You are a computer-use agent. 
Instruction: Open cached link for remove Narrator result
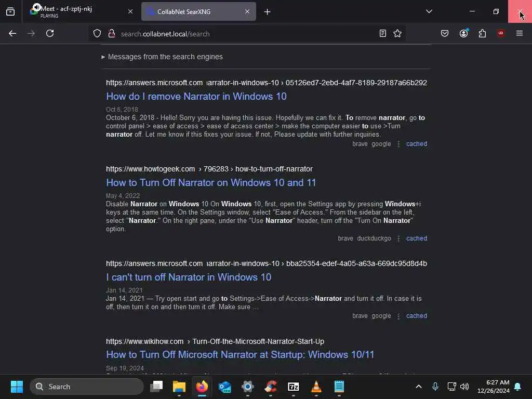pyautogui.click(x=417, y=144)
